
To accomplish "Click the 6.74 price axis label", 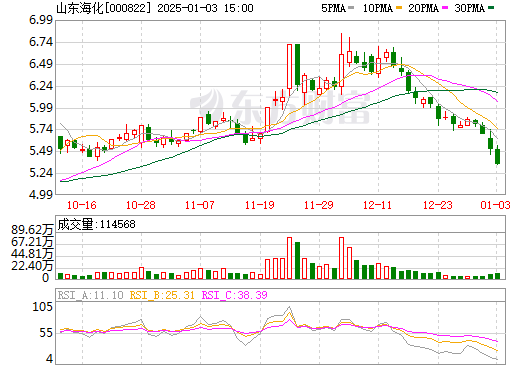I will (x=41, y=42).
